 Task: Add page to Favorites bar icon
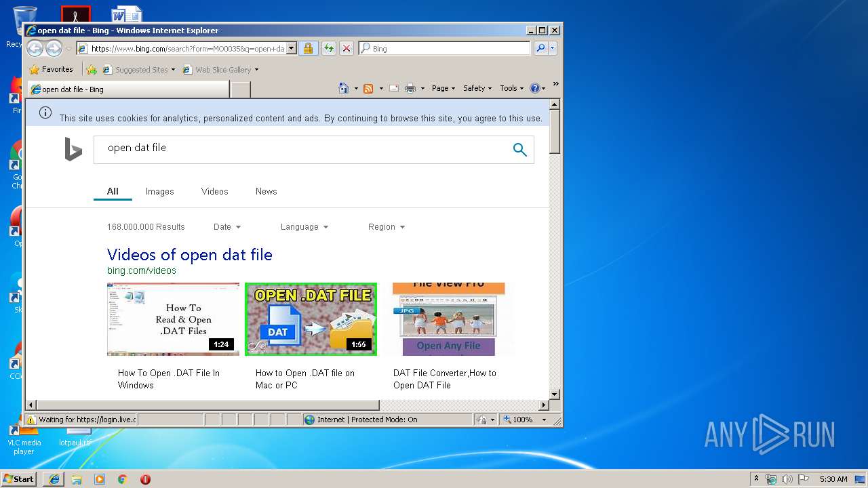click(92, 69)
